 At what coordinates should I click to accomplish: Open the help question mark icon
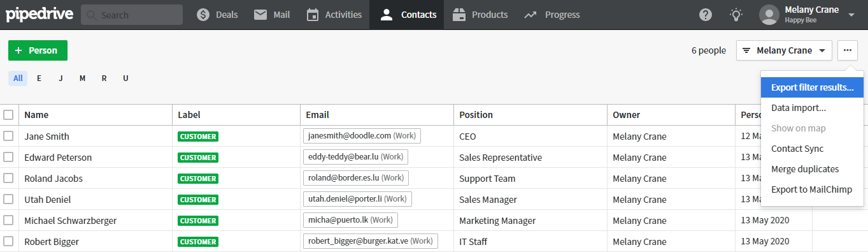706,15
